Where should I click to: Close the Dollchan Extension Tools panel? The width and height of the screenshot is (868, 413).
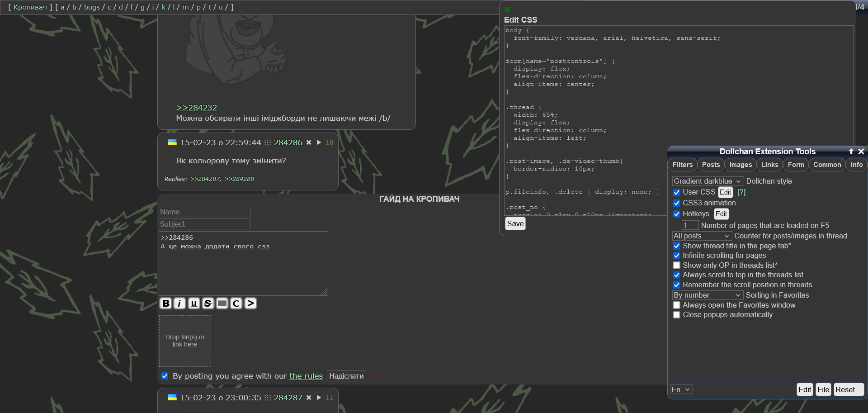click(861, 152)
